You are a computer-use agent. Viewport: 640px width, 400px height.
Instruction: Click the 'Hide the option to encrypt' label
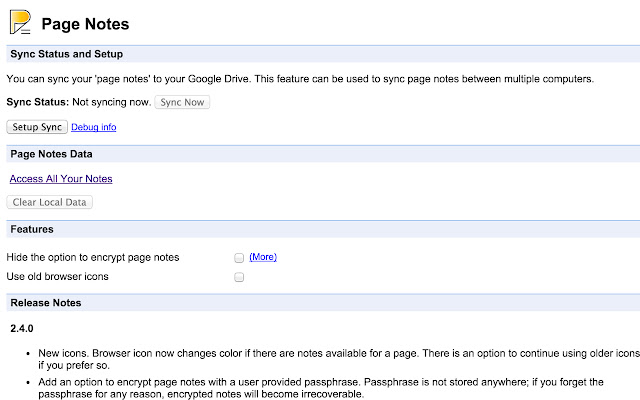[93, 257]
